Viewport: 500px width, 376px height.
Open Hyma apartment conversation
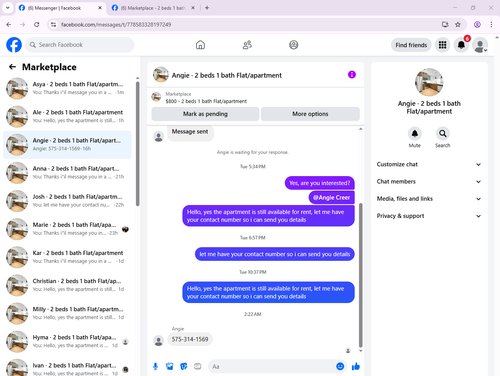(67, 341)
